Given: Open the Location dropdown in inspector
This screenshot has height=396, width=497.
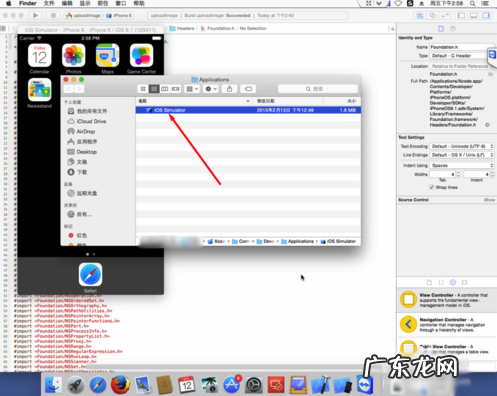Looking at the screenshot, I should [462, 66].
